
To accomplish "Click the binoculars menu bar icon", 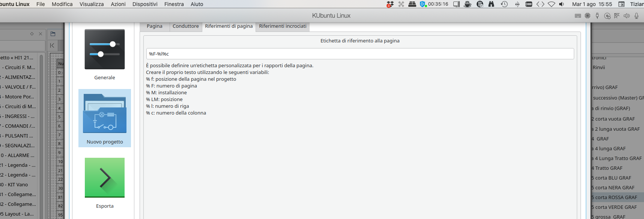I will click(491, 4).
